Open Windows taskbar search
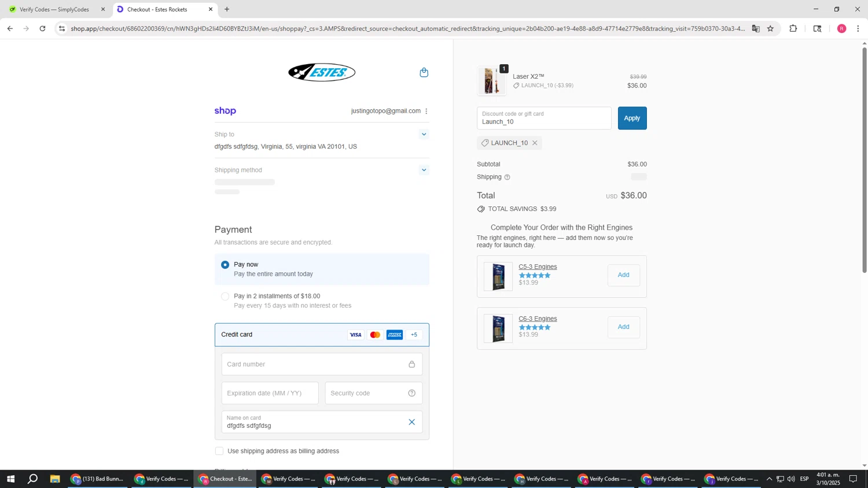 [x=33, y=479]
